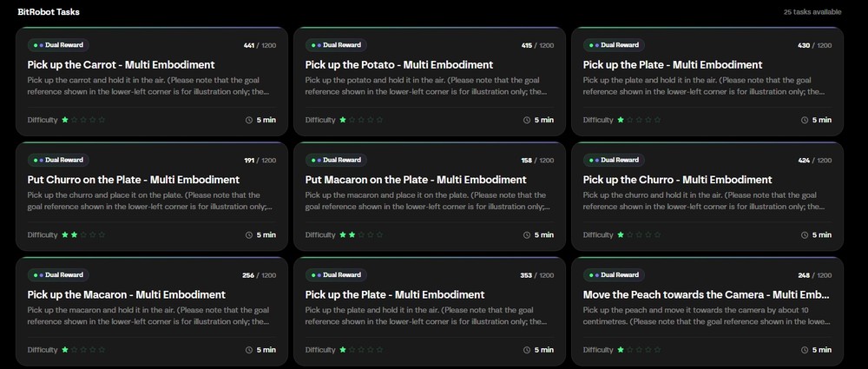Click 353 / 1200 progress counter
Image resolution: width=868 pixels, height=369 pixels.
[x=537, y=275]
